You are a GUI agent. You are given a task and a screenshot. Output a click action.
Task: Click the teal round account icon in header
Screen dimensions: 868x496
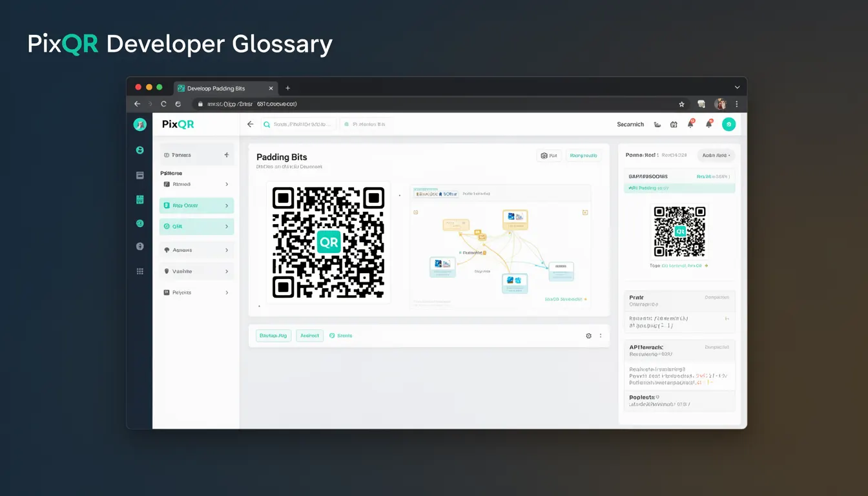728,125
